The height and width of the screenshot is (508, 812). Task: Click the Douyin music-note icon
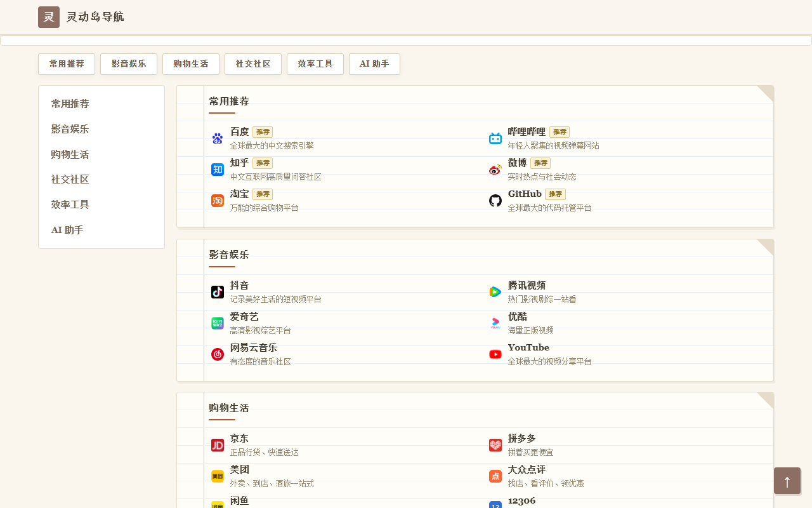pos(218,292)
